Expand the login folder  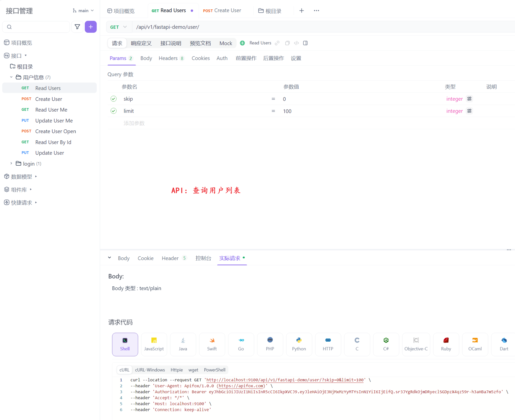11,163
